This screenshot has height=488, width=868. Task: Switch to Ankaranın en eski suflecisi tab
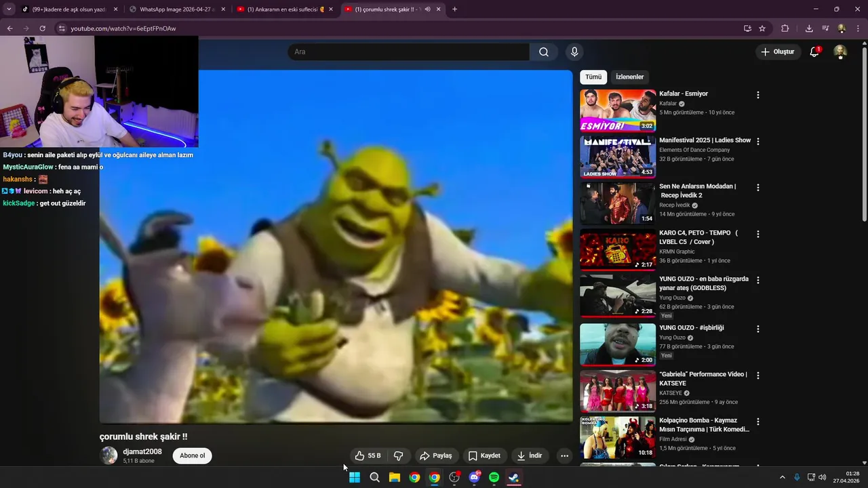click(x=285, y=9)
